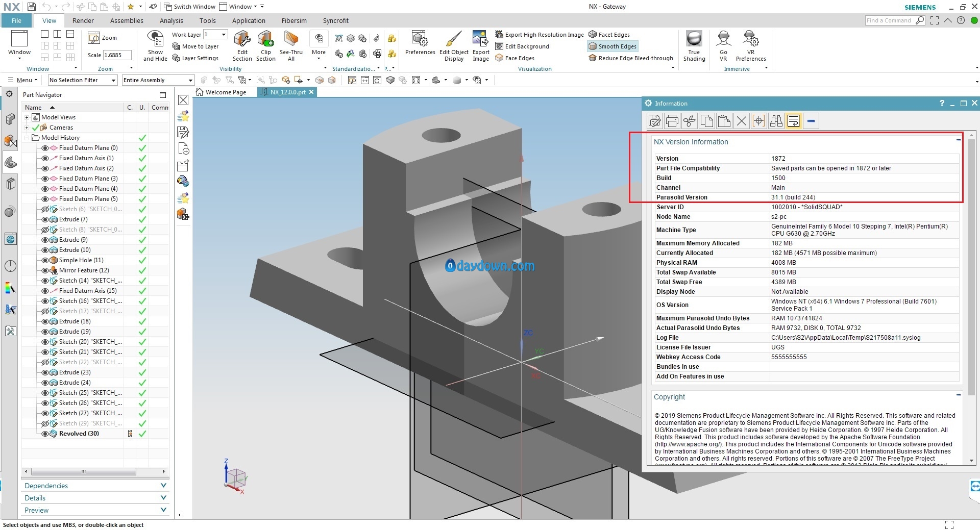Click the Part Navigator horizontal scrollbar
The width and height of the screenshot is (980, 530).
(84, 471)
